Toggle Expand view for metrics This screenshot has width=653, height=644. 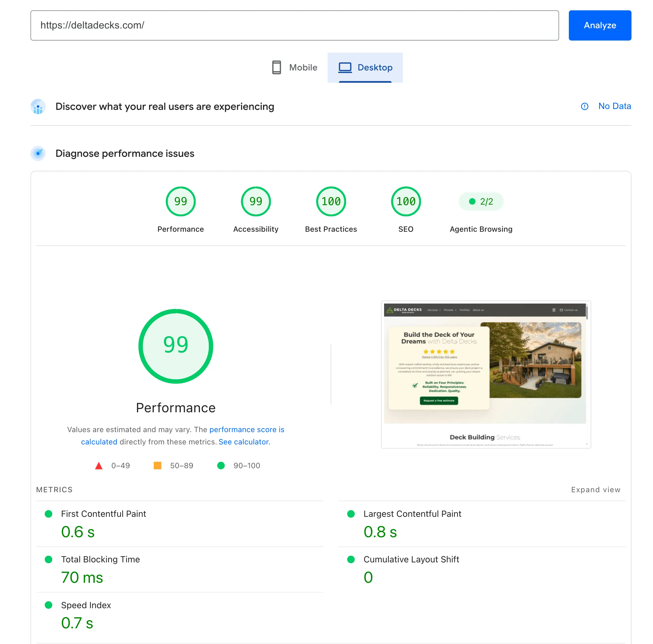[595, 490]
